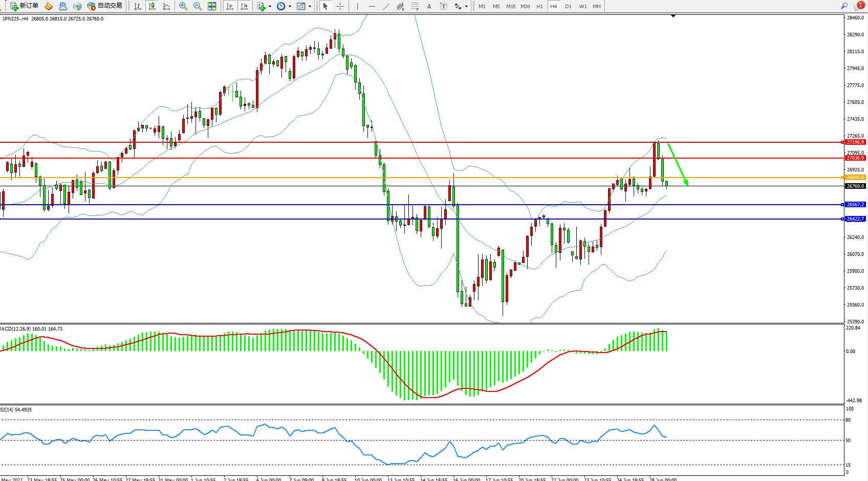Open the search magnifier icon

click(844, 6)
